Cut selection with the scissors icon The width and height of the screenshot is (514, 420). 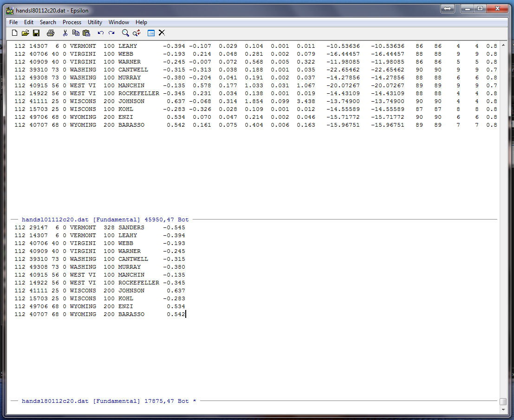point(65,33)
